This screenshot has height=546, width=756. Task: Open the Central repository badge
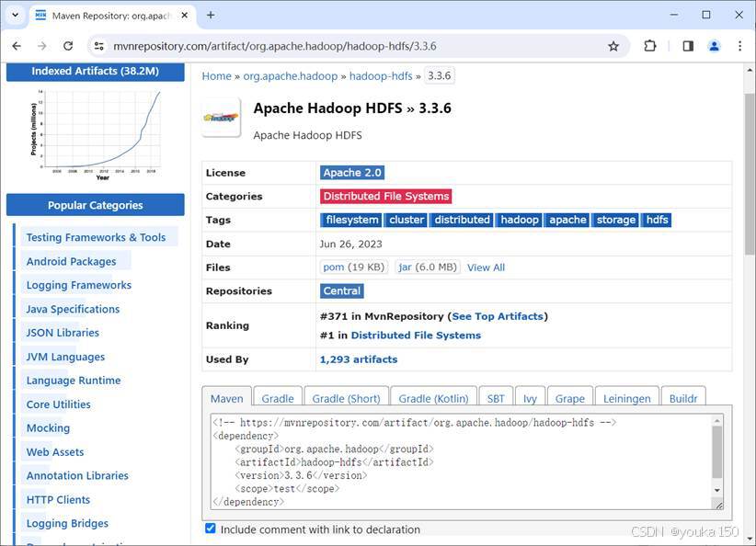pos(342,290)
